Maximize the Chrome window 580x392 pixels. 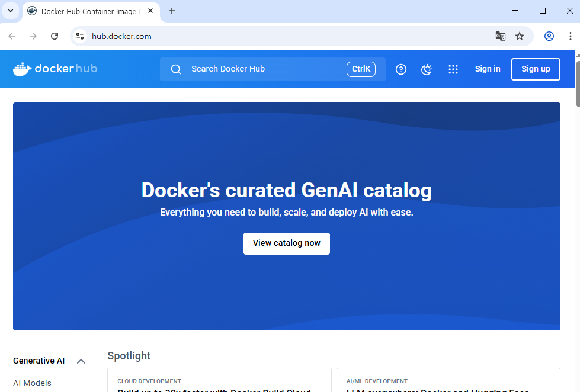[543, 11]
